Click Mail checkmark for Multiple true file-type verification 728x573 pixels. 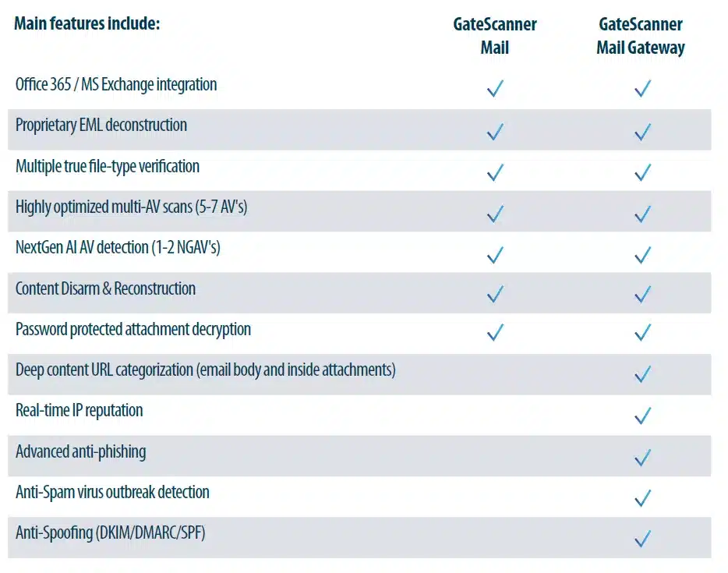pos(495,172)
